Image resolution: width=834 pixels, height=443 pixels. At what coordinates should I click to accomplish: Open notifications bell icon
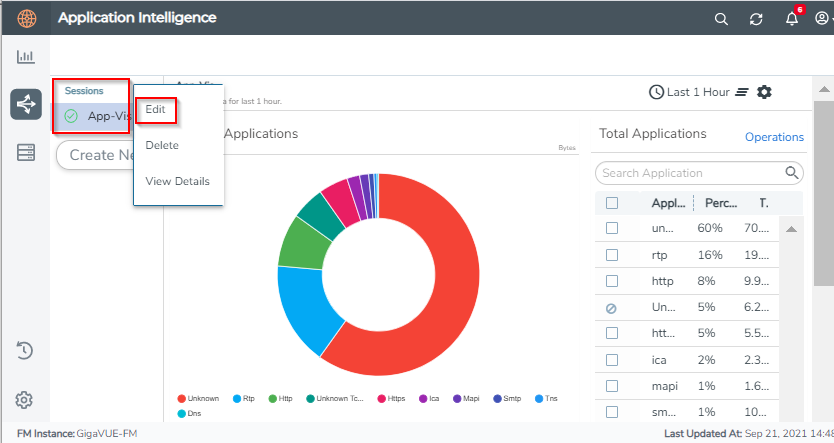[x=791, y=19]
